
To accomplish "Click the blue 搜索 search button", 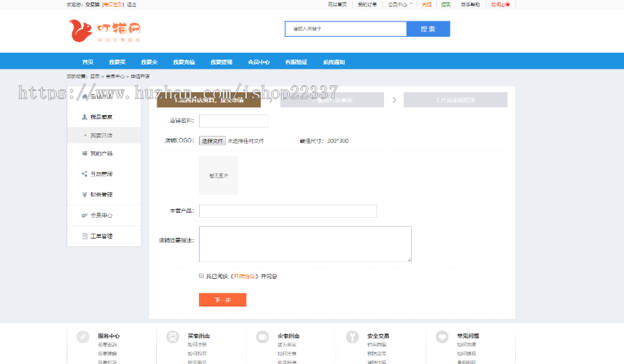I will click(x=428, y=28).
